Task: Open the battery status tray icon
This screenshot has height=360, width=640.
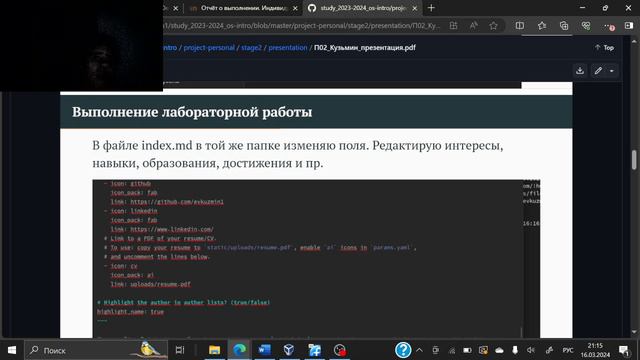Action: point(467,350)
